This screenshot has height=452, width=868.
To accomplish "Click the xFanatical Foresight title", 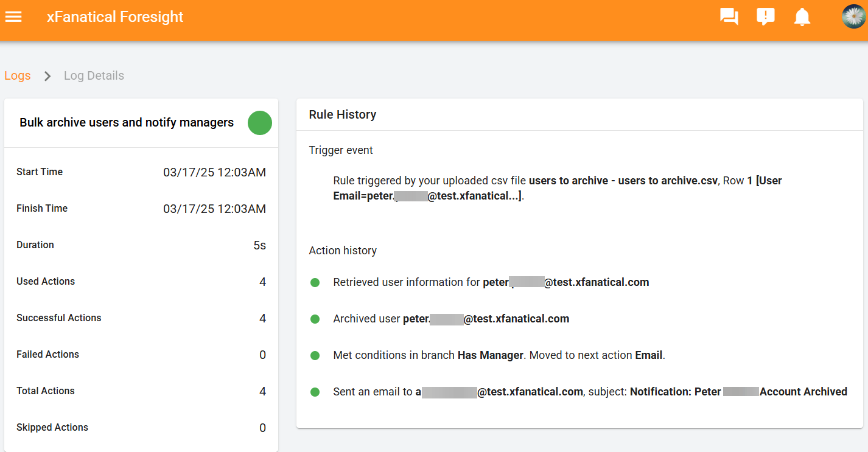I will [115, 17].
